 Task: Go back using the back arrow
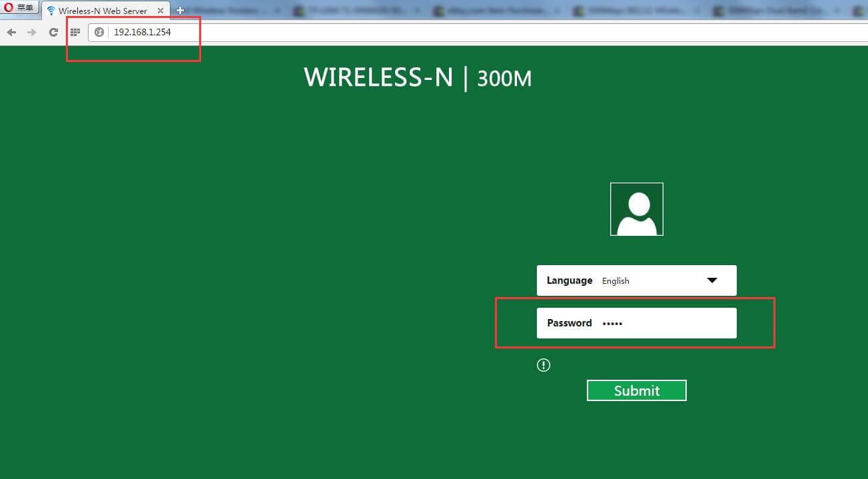coord(11,32)
